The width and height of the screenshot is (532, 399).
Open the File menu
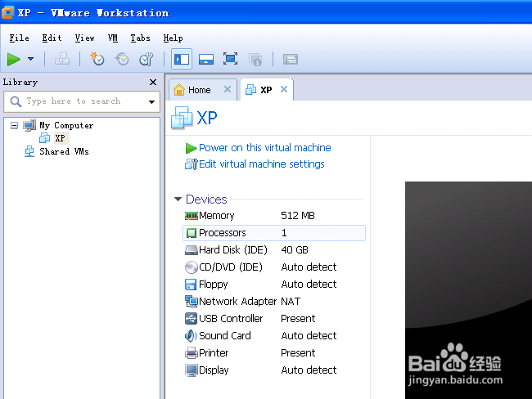click(x=20, y=38)
